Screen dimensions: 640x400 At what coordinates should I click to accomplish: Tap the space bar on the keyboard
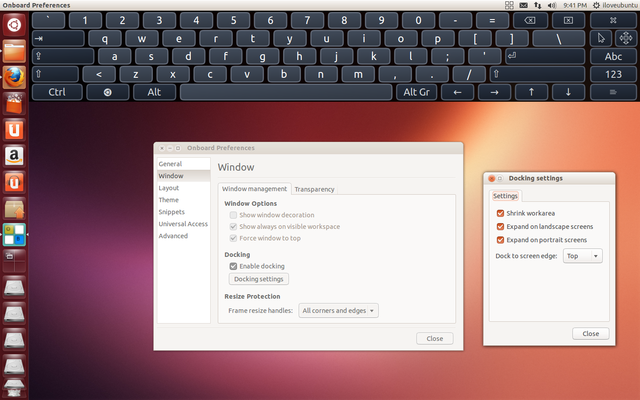pos(286,92)
